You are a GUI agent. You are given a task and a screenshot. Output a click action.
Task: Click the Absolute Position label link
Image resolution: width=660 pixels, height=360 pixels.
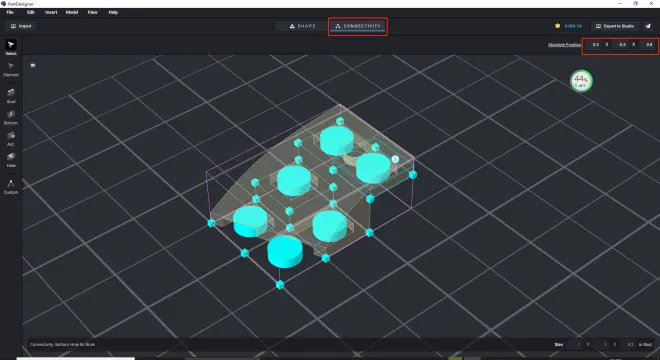(564, 45)
